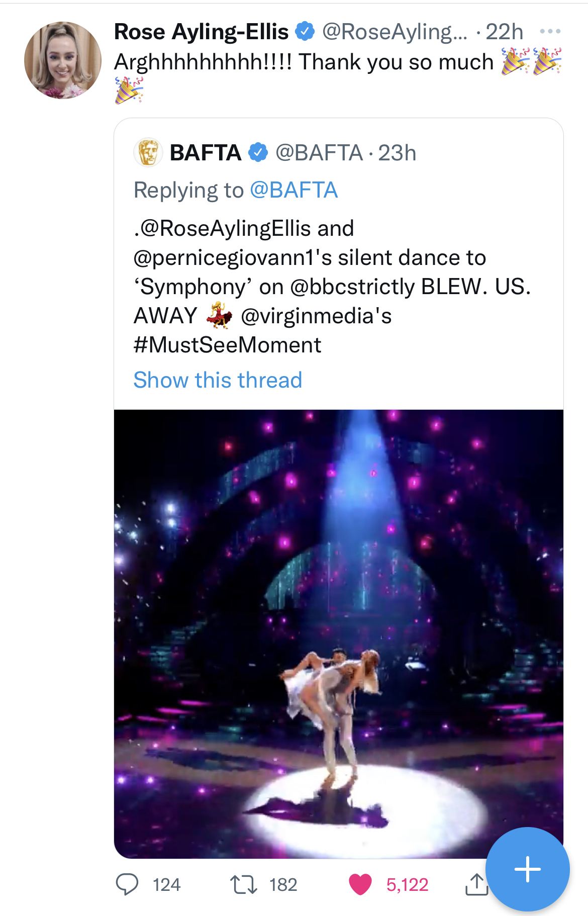Screen dimensions: 588x916
Task: Tap the reply speech bubble icon
Action: pos(127,884)
